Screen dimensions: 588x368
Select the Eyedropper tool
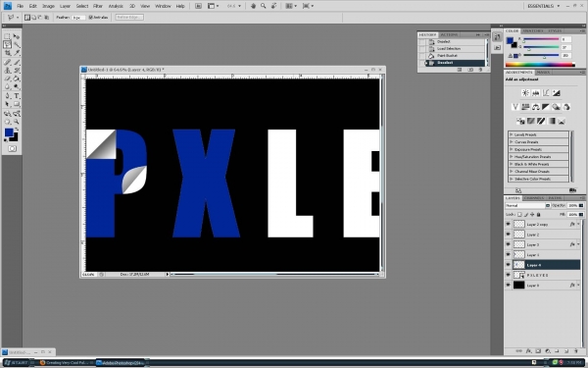tap(17, 53)
